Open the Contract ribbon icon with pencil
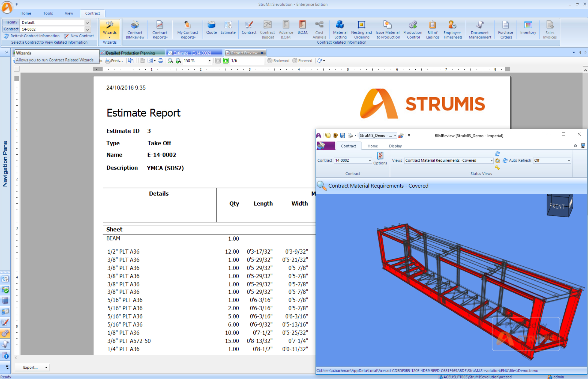The height and width of the screenshot is (379, 588). coord(249,28)
